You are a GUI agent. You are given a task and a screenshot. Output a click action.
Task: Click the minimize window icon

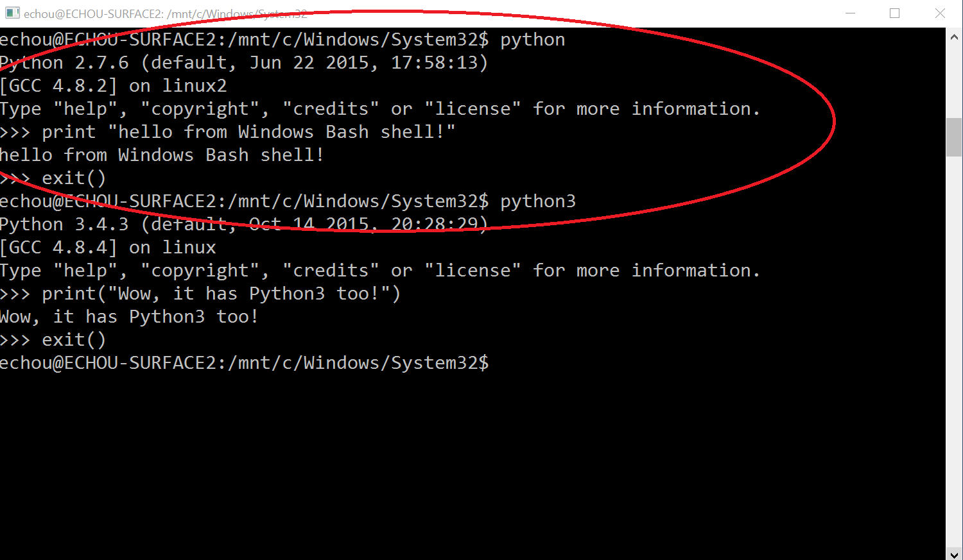click(x=850, y=13)
